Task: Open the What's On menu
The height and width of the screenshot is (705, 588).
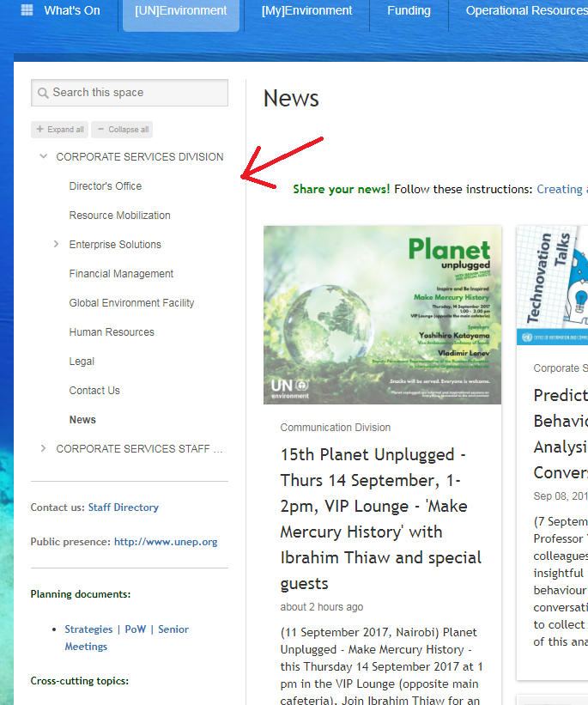Action: (72, 10)
